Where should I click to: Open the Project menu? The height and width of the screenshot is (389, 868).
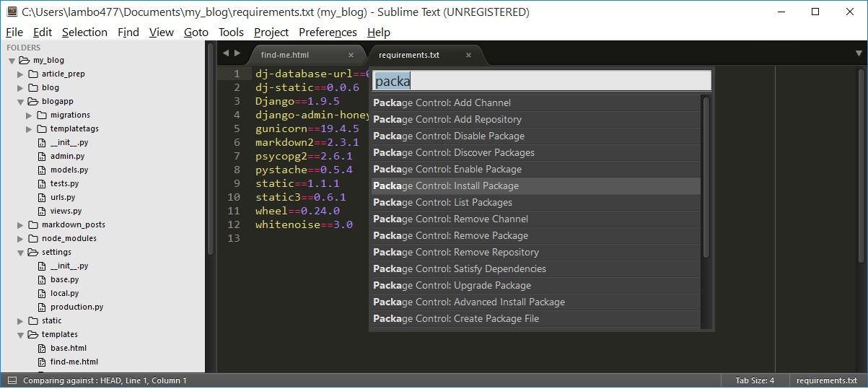coord(271,32)
